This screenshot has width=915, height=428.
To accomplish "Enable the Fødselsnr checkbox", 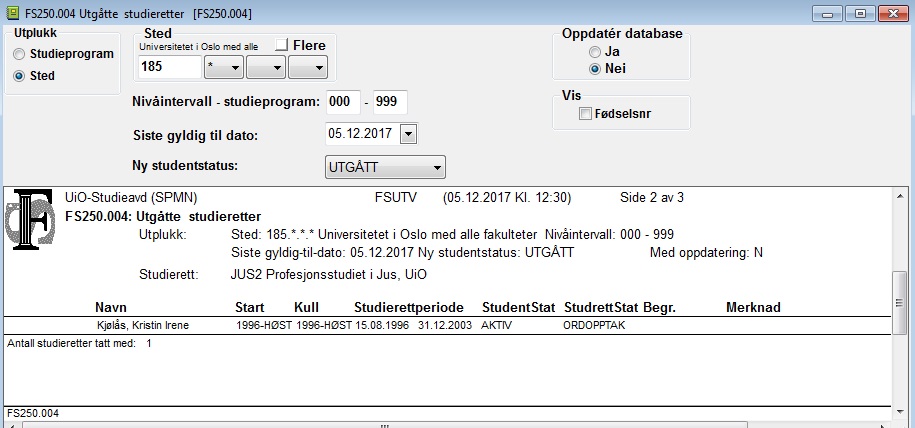I will click(585, 114).
